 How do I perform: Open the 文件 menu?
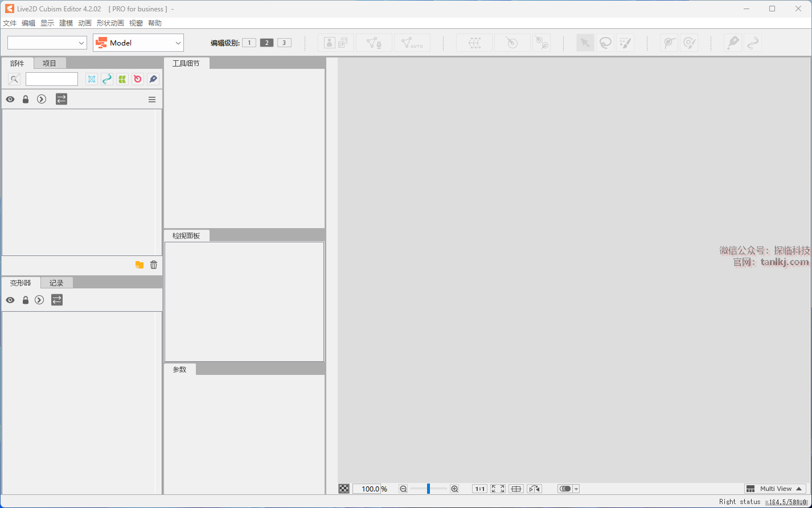(x=10, y=23)
